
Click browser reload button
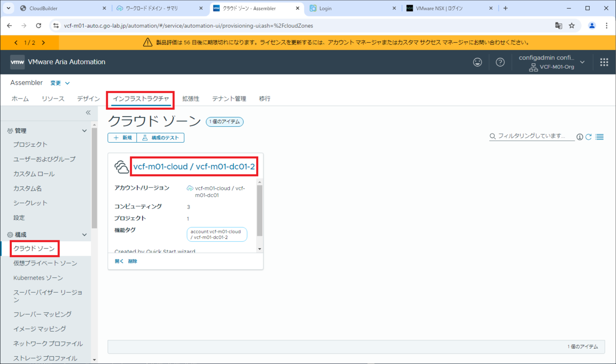(x=38, y=26)
